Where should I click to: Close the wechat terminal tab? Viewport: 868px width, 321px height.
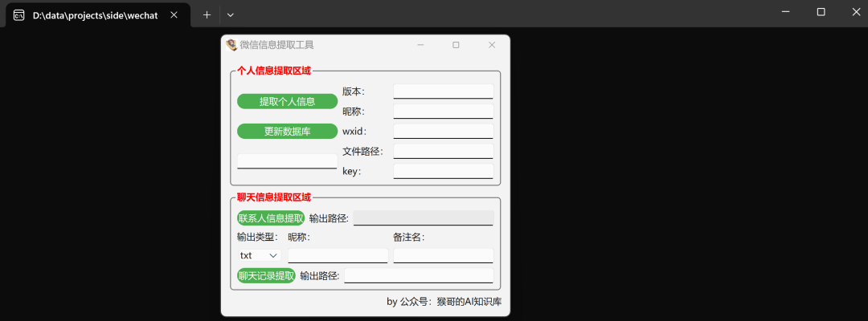point(174,15)
